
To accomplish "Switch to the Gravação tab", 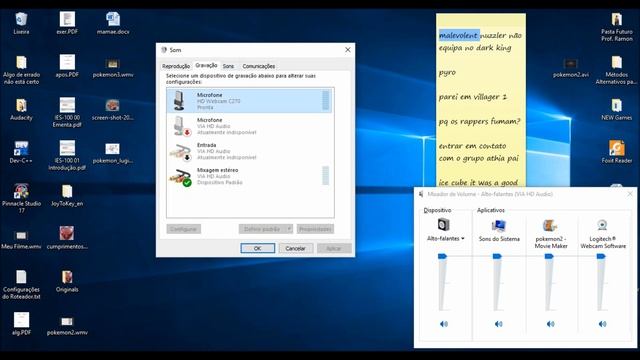I will click(206, 65).
